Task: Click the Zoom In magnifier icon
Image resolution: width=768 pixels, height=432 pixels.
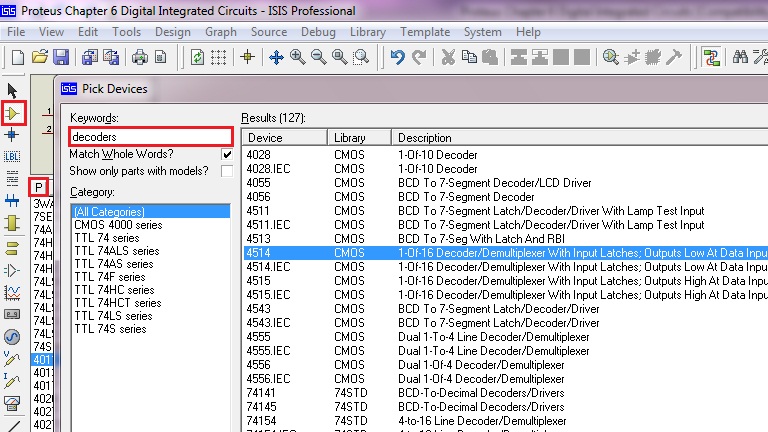Action: point(297,57)
